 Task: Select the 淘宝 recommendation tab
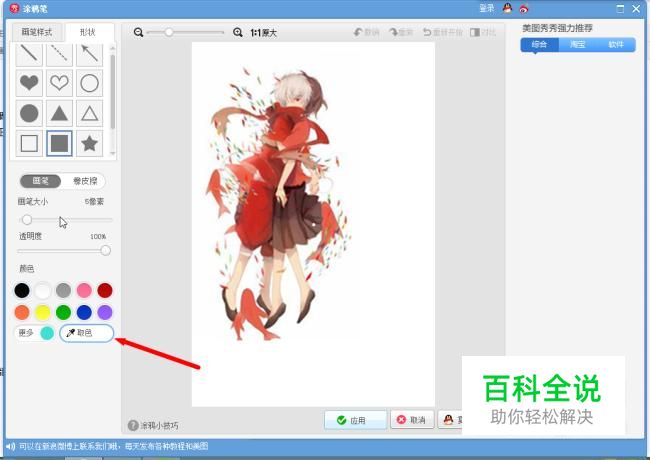pos(577,45)
